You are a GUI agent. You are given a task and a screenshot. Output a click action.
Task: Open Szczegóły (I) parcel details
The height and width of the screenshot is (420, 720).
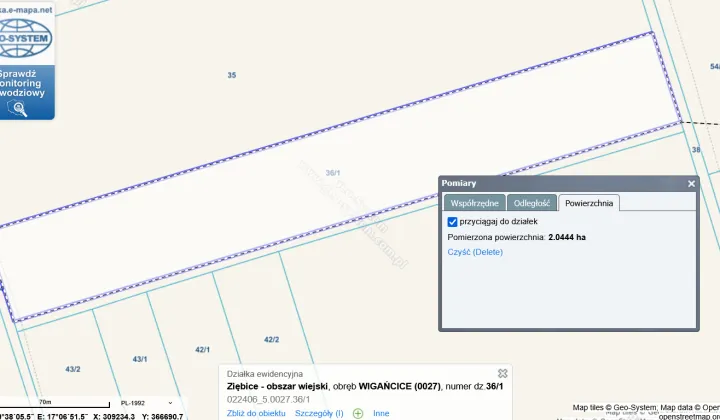click(319, 413)
